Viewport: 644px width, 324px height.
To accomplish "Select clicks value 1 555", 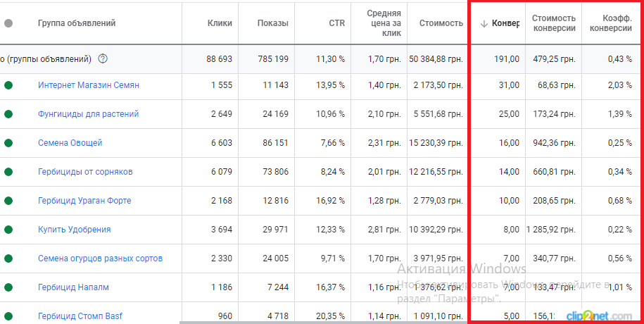I will point(222,85).
